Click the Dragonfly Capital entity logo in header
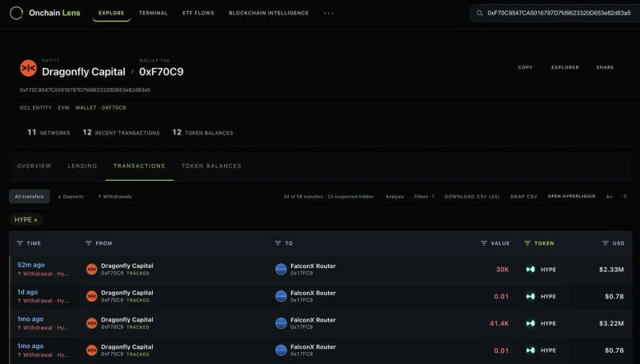 click(x=28, y=68)
